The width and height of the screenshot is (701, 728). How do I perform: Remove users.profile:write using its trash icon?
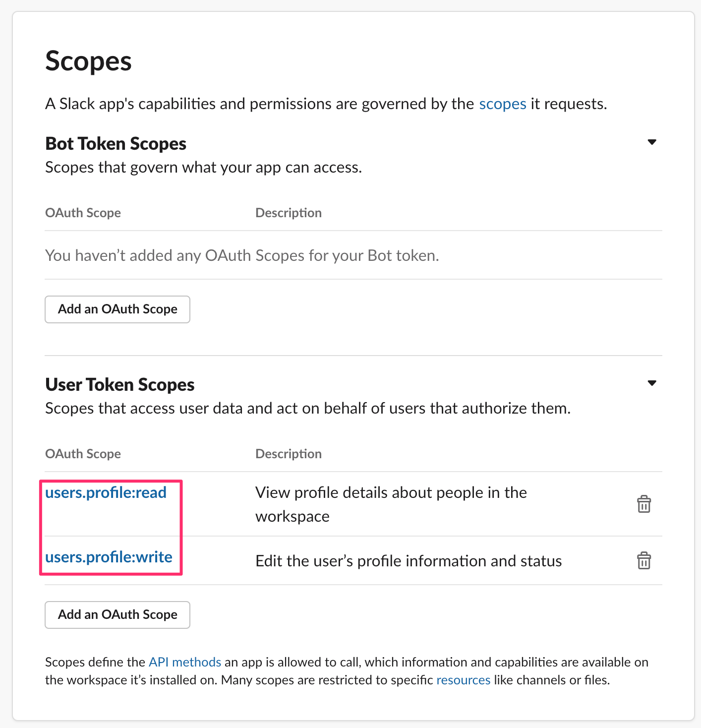[x=644, y=561]
